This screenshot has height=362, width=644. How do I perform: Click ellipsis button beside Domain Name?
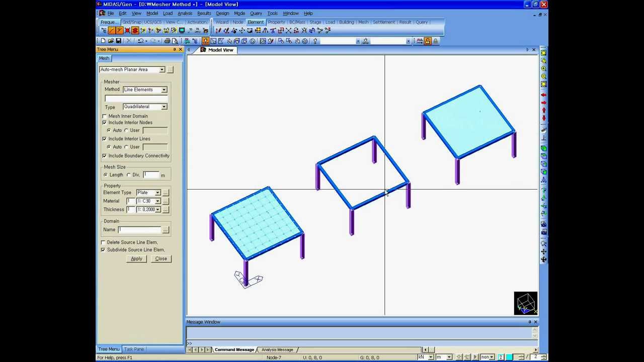[166, 230]
